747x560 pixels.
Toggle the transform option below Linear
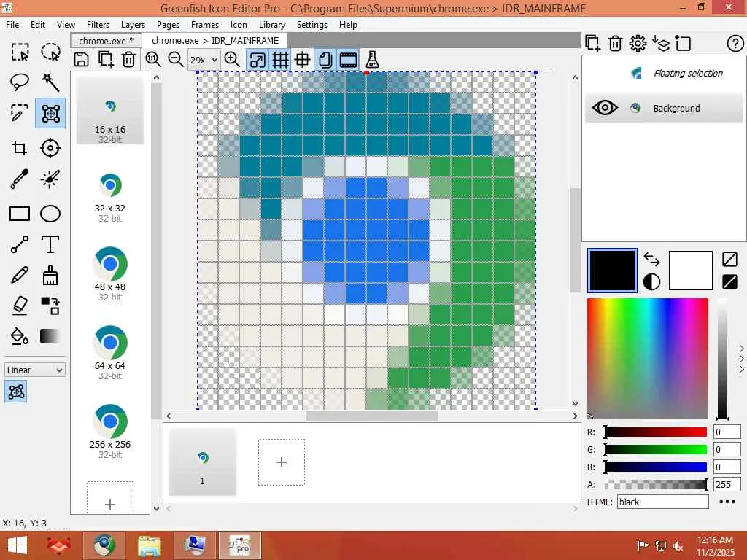[x=16, y=392]
